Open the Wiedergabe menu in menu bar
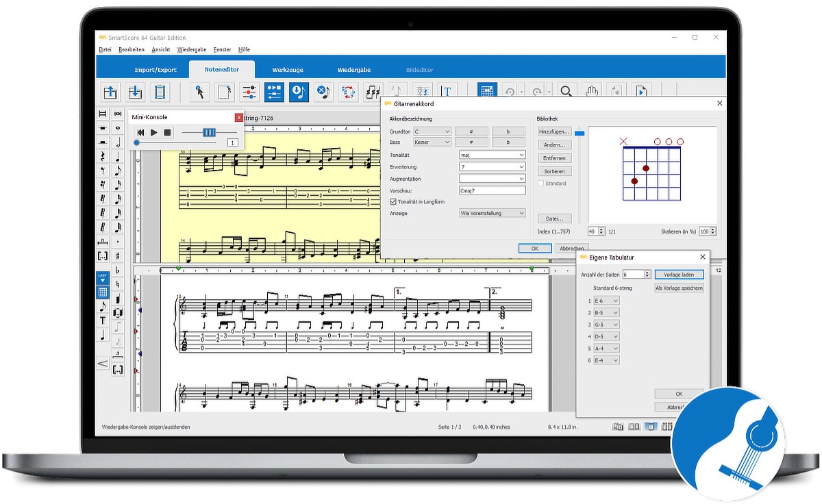822x504 pixels. (x=192, y=49)
